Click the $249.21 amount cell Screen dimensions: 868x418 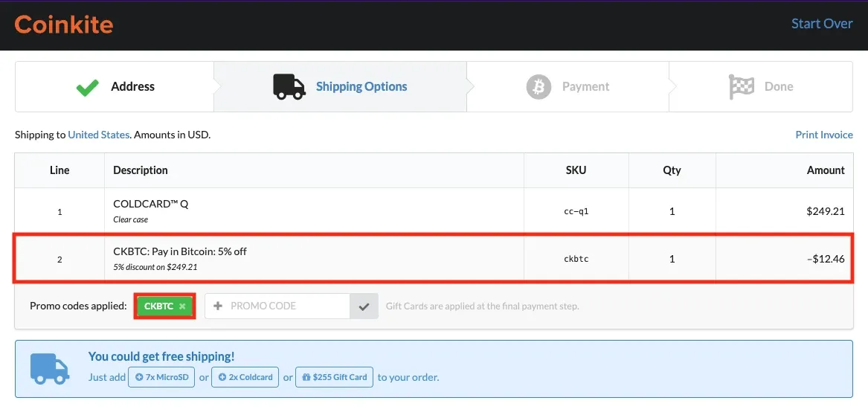(x=784, y=211)
